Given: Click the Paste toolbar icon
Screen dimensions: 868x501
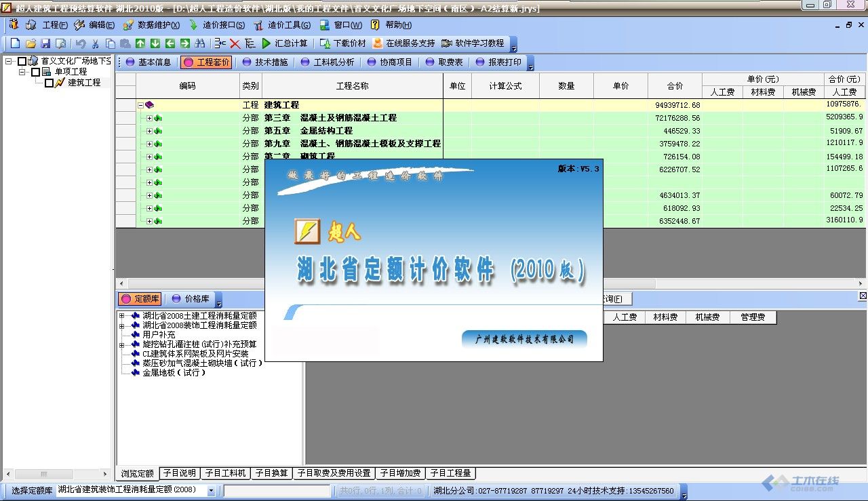Looking at the screenshot, I should click(125, 43).
